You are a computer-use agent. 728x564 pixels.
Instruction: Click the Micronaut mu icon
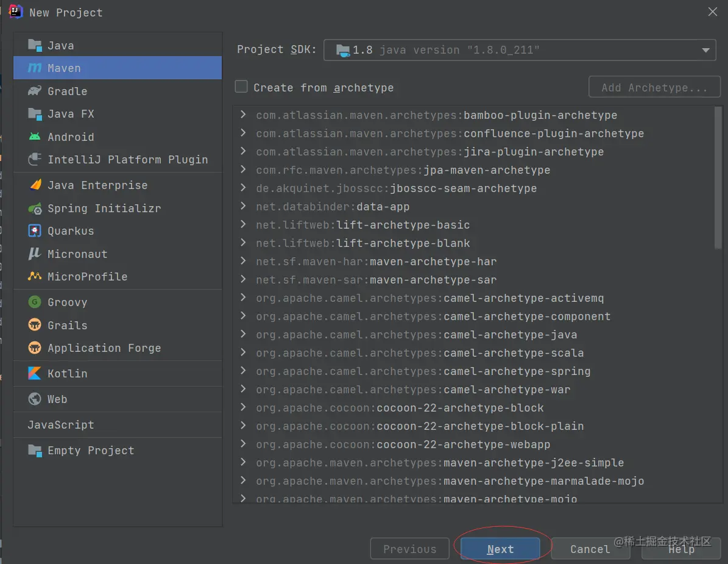pyautogui.click(x=35, y=254)
